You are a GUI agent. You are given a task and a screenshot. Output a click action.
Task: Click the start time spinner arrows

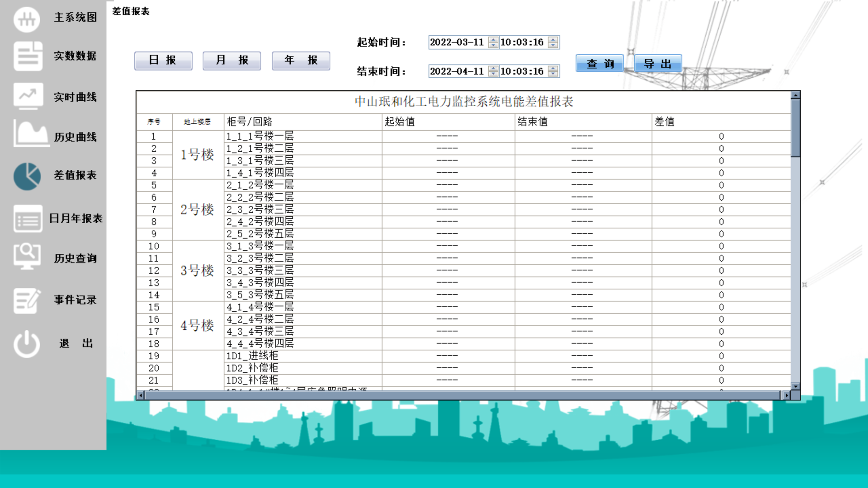pos(552,42)
